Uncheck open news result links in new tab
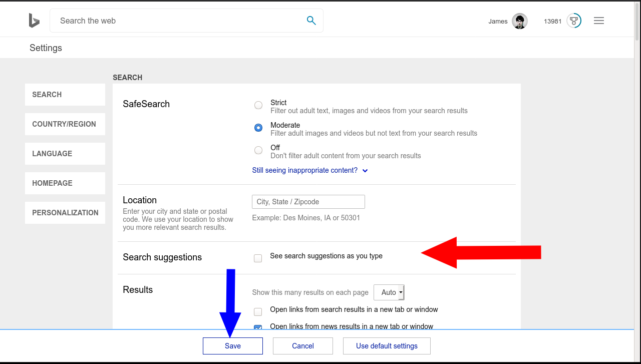The image size is (641, 364). 258,327
